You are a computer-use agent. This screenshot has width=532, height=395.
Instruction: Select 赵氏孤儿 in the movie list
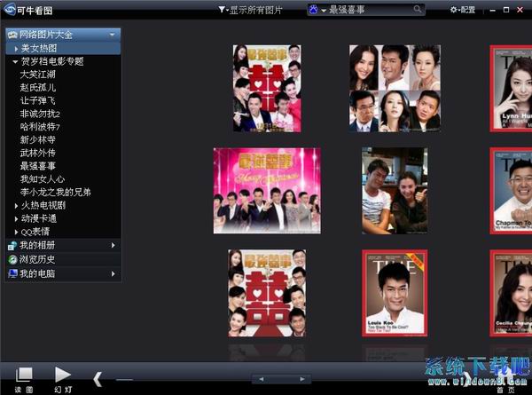[37, 88]
